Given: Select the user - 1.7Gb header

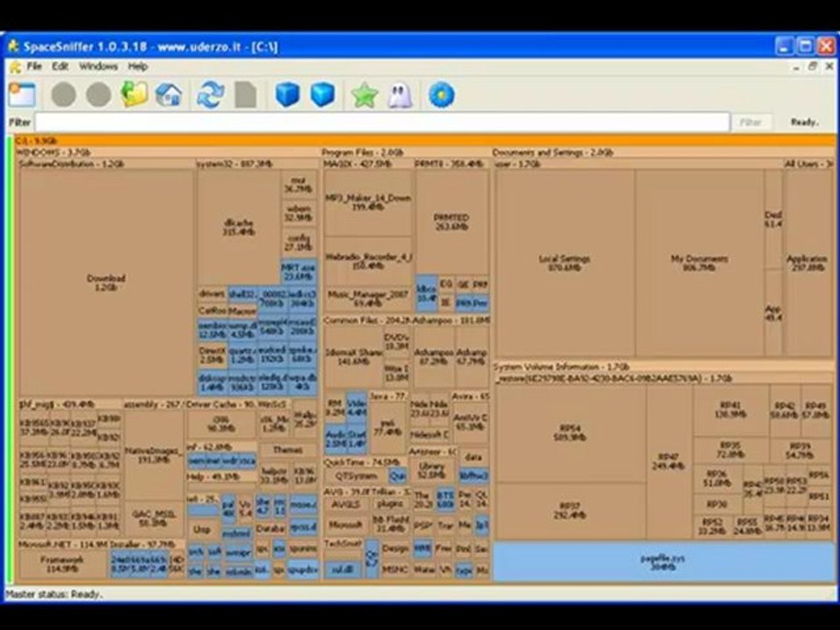Looking at the screenshot, I should [x=638, y=164].
